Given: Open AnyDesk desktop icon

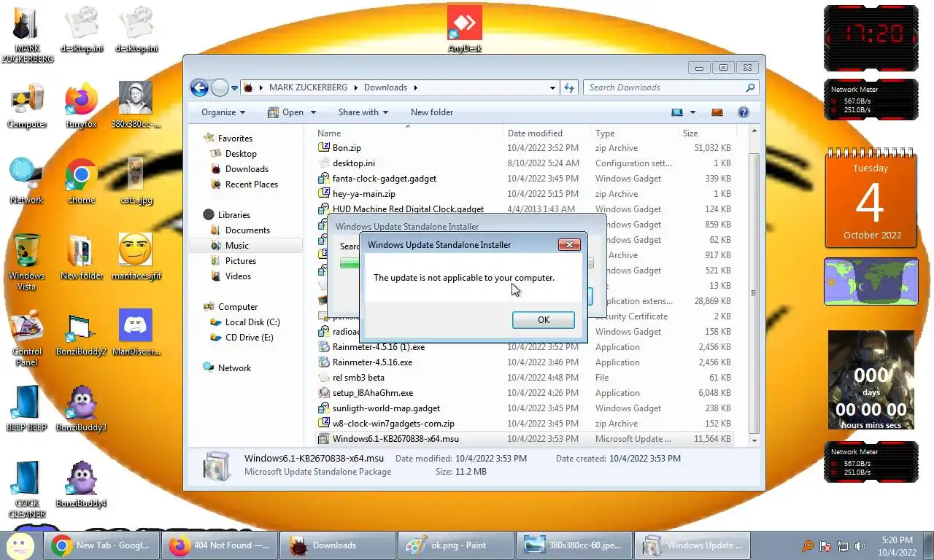Looking at the screenshot, I should (x=465, y=29).
